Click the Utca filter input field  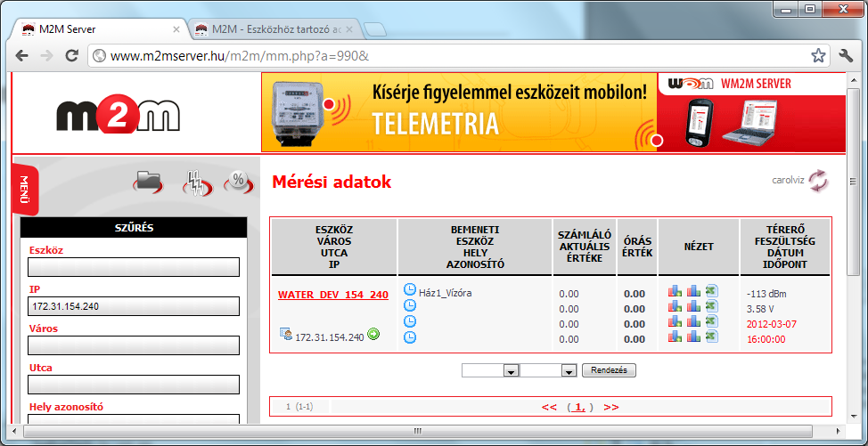coord(134,385)
